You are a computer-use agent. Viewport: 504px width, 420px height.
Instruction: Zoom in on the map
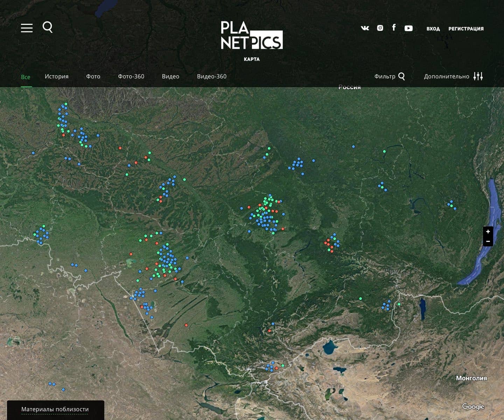coord(488,232)
